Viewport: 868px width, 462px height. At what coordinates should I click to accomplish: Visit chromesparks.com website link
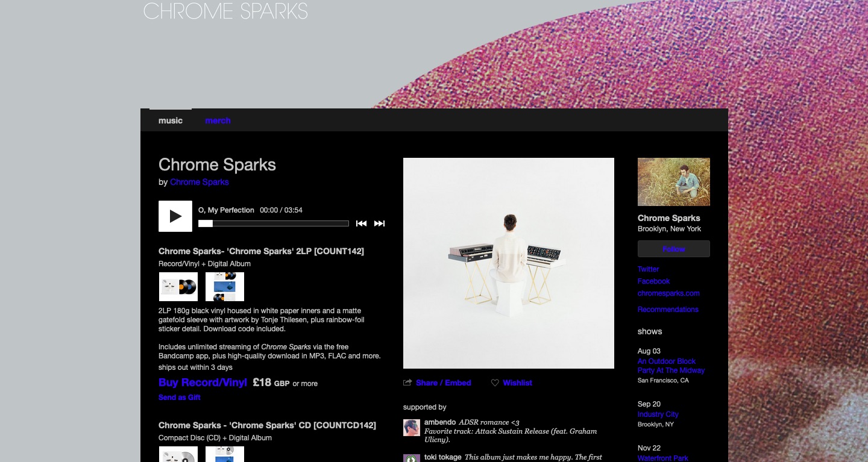click(x=668, y=293)
